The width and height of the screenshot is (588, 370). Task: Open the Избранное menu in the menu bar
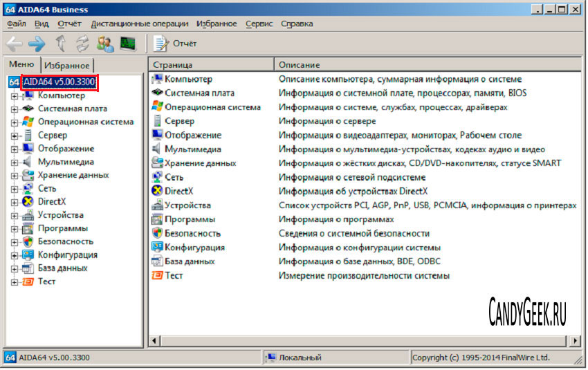tap(217, 24)
